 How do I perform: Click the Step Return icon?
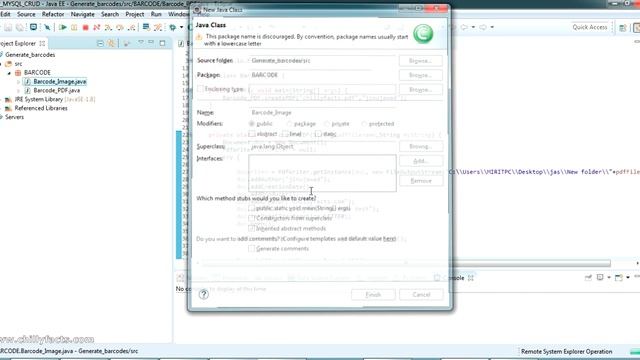(x=131, y=27)
